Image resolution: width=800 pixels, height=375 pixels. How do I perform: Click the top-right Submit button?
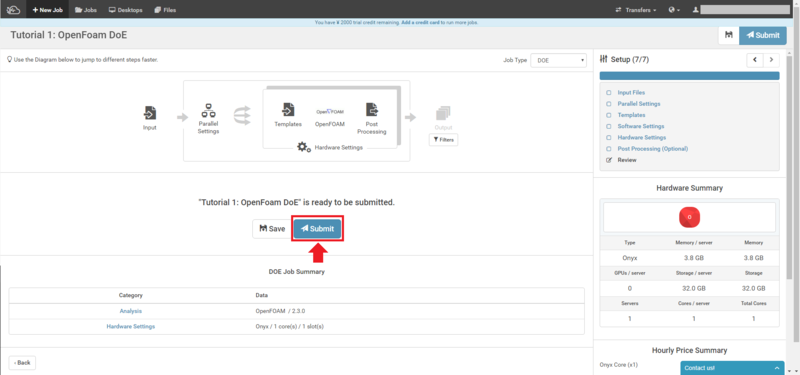763,35
